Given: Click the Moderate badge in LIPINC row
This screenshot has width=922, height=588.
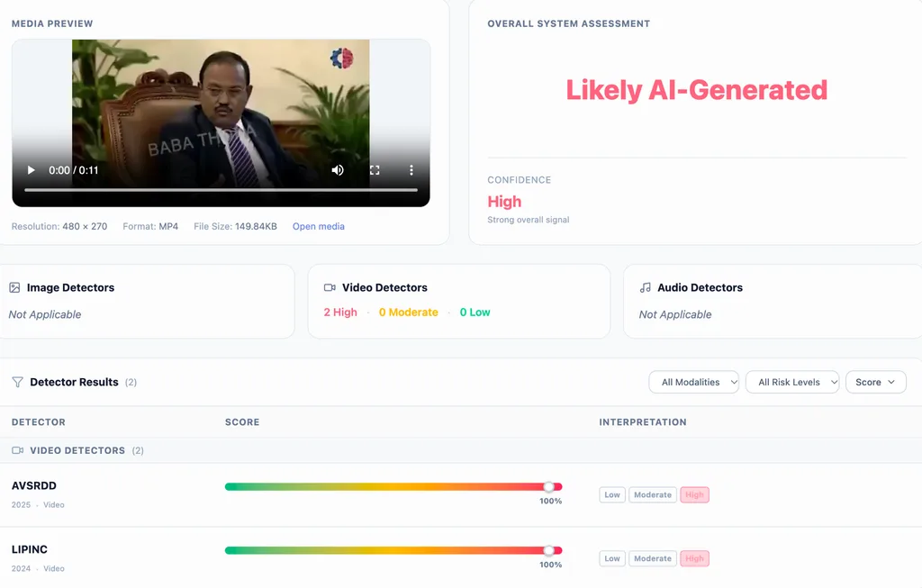Looking at the screenshot, I should [x=653, y=558].
